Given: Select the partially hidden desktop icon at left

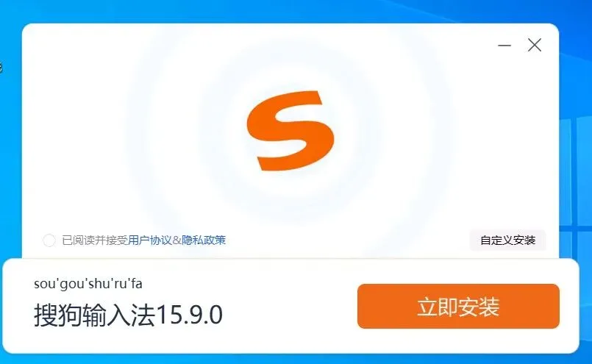Looking at the screenshot, I should (x=1, y=67).
